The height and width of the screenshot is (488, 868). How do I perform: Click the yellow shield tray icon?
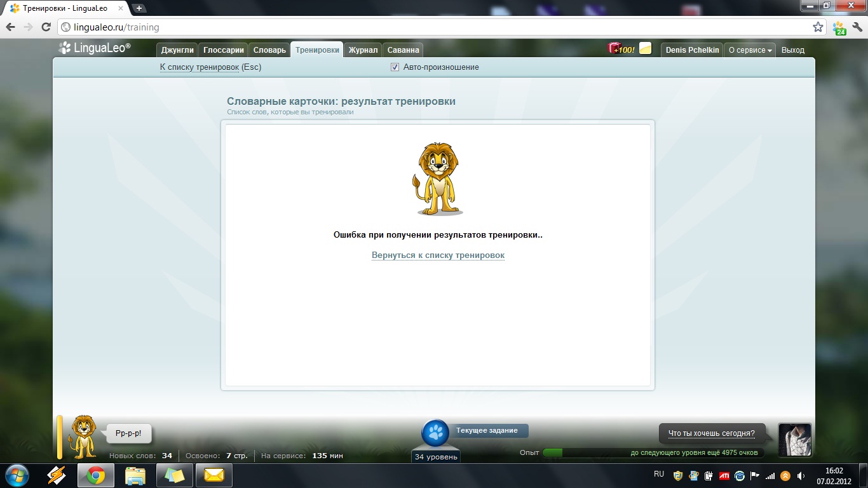tap(678, 475)
